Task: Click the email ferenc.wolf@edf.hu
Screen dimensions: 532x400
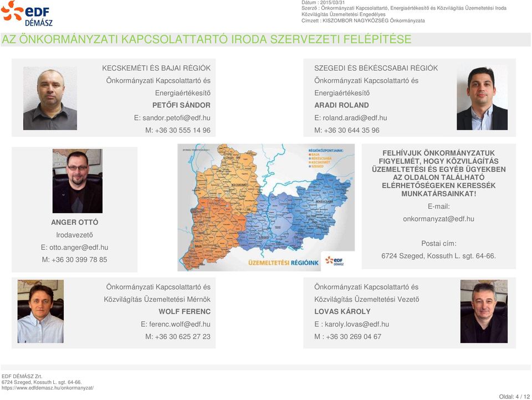Action: [180, 324]
